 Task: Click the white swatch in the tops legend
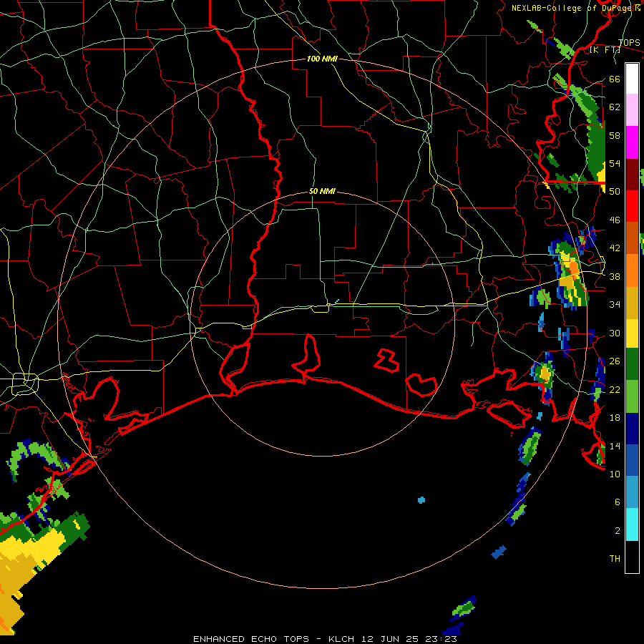(x=632, y=79)
